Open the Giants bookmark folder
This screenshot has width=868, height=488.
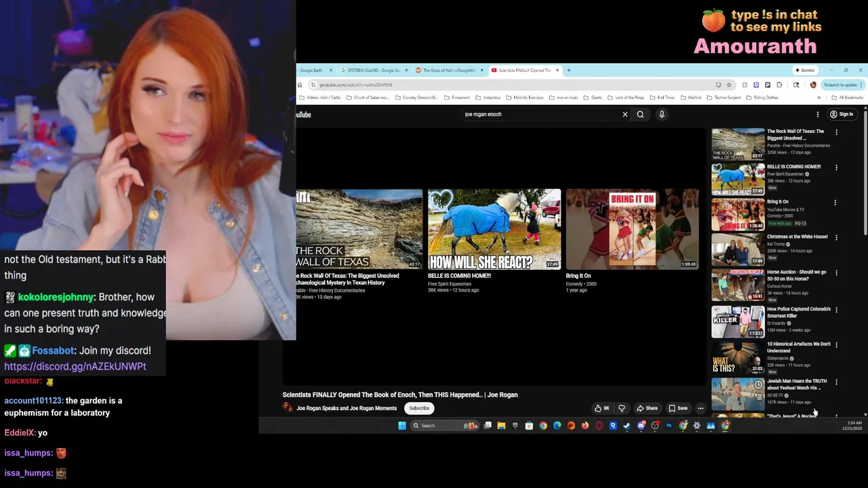(x=592, y=98)
